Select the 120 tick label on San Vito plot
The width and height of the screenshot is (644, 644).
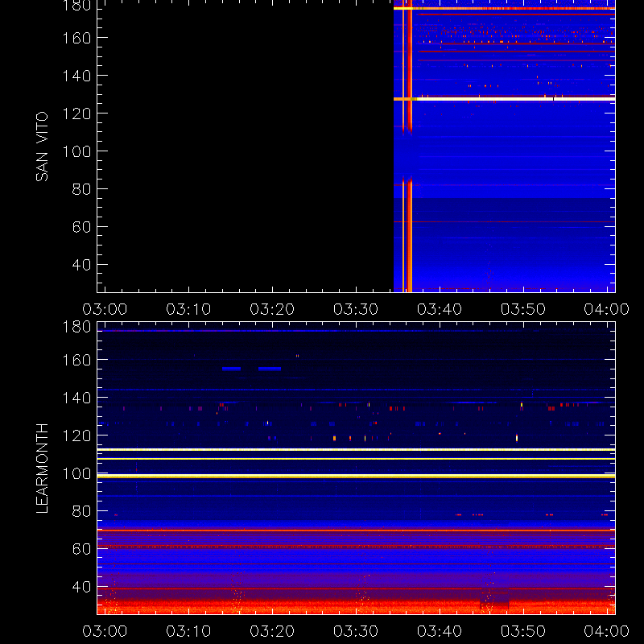pos(76,114)
